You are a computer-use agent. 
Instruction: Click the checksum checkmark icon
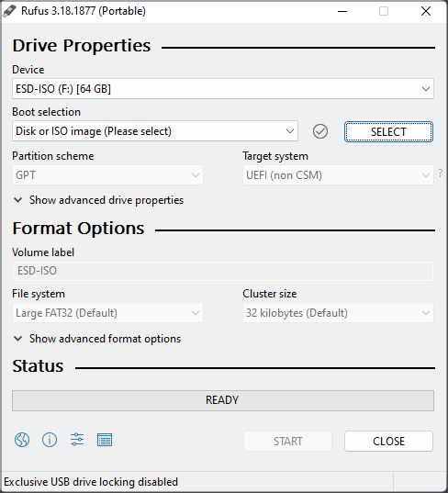[x=320, y=131]
